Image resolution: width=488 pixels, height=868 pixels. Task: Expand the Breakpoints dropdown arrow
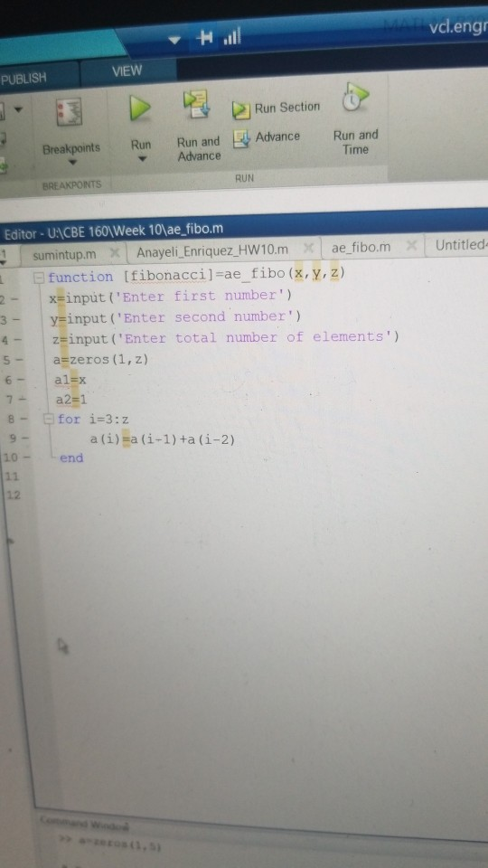click(x=72, y=164)
